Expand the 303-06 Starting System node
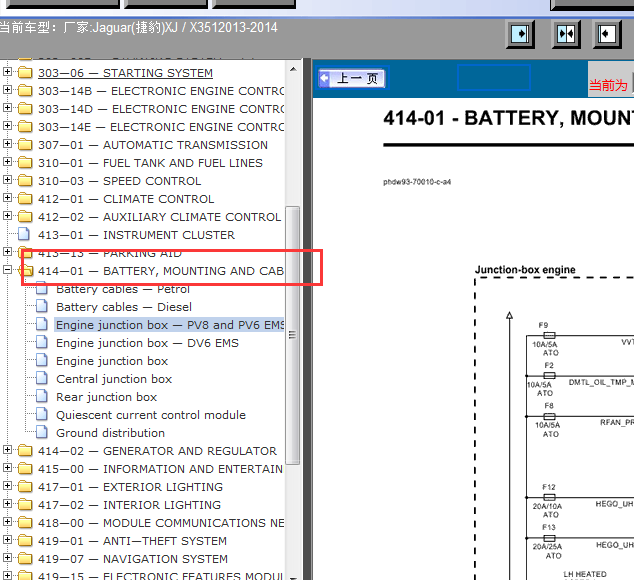Viewport: 634px width, 580px height. [7, 72]
